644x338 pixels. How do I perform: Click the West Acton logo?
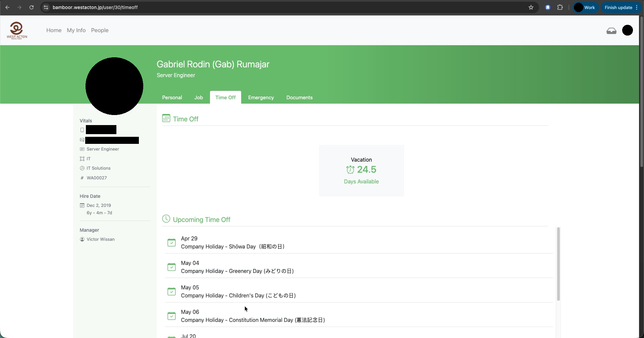(x=17, y=31)
